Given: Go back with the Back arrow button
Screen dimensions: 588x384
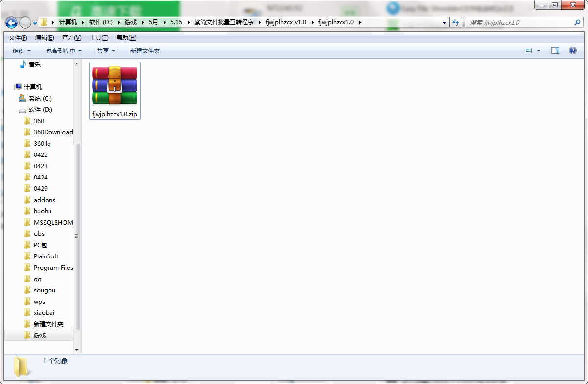Looking at the screenshot, I should (x=11, y=23).
